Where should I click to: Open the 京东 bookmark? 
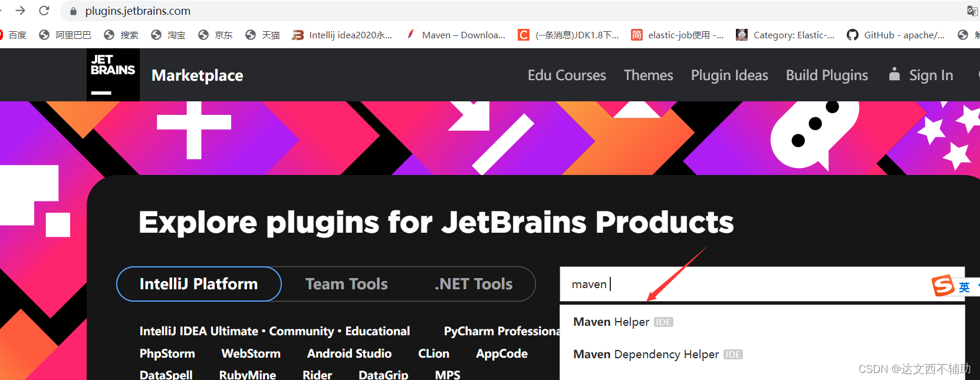coord(215,35)
